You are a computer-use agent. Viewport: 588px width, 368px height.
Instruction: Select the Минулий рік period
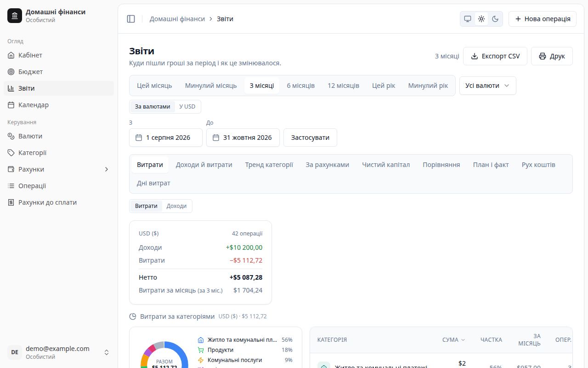point(428,86)
